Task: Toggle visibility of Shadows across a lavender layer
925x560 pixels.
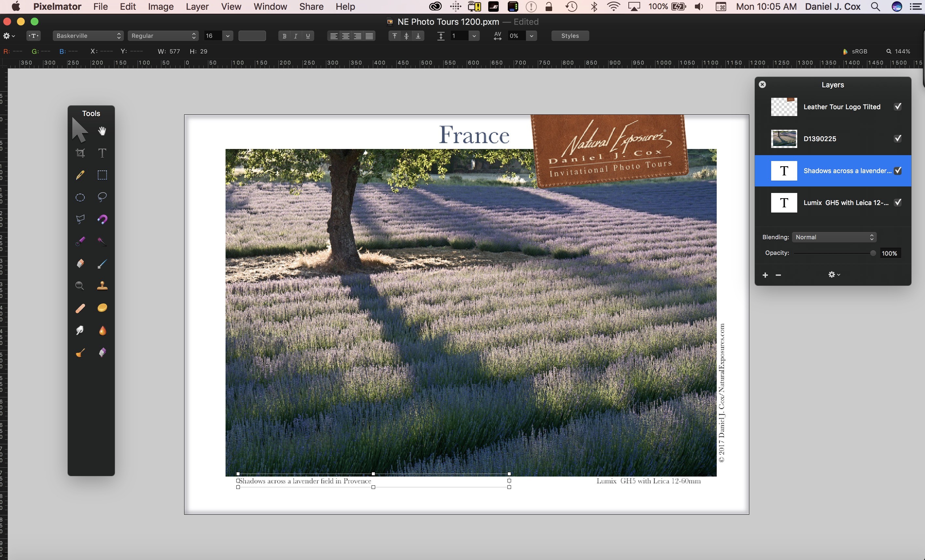Action: pos(898,170)
